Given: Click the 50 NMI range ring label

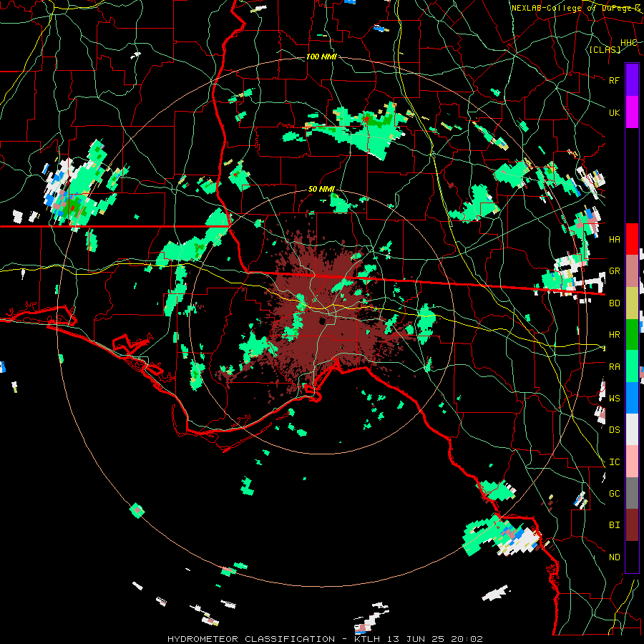Looking at the screenshot, I should (321, 189).
